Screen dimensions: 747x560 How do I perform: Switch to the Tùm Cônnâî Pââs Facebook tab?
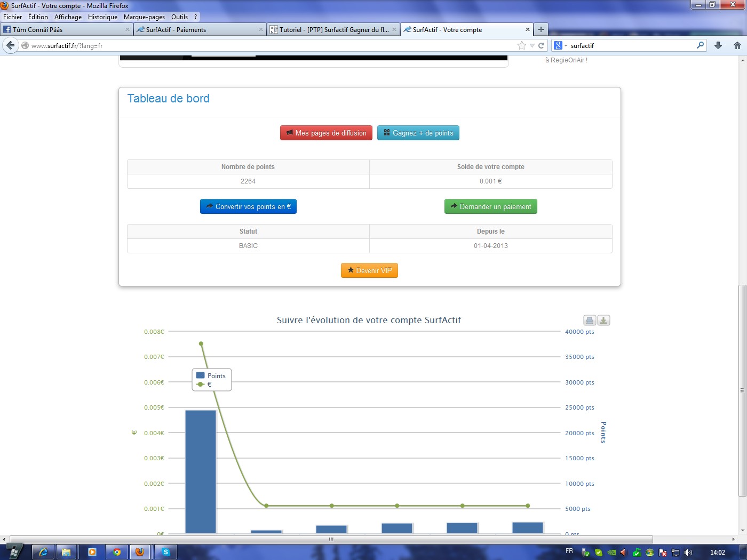point(66,29)
